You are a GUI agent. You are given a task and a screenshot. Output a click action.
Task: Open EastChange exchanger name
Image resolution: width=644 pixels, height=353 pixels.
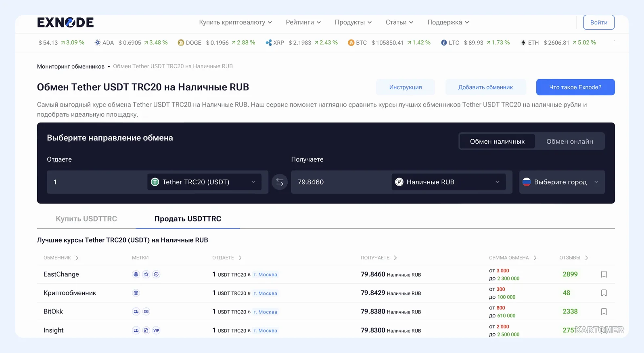point(61,274)
